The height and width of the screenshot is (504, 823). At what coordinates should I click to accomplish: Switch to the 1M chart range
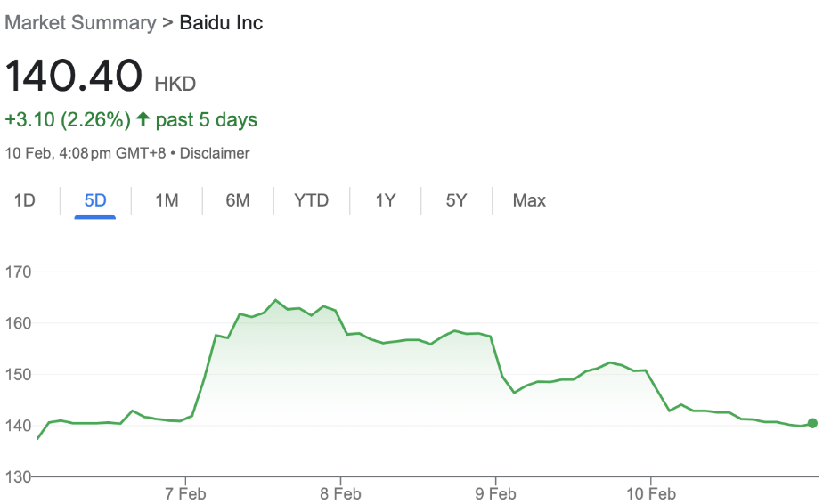pos(167,200)
